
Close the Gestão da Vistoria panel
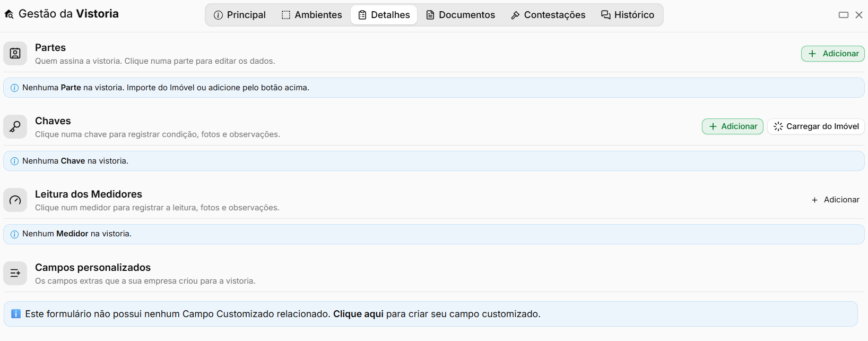coord(859,15)
